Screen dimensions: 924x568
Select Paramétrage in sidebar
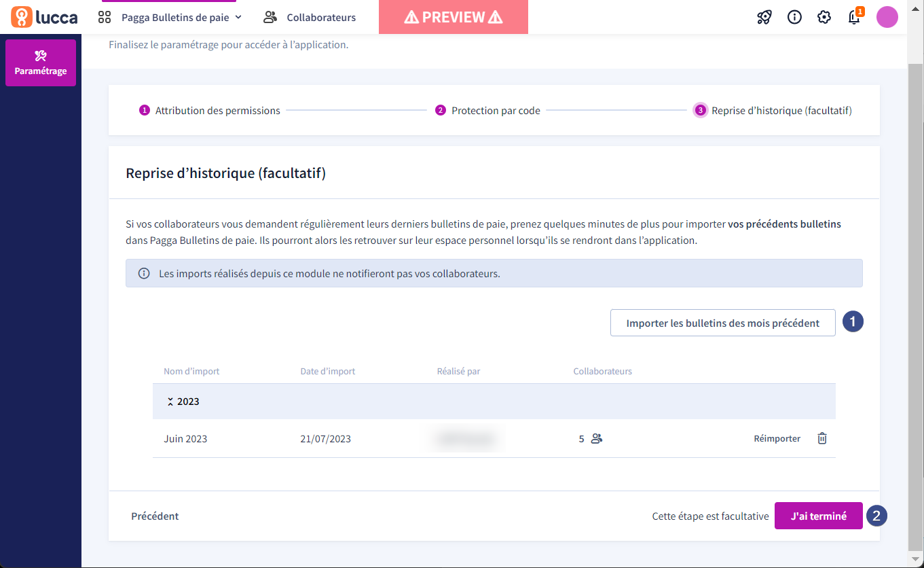pos(41,63)
